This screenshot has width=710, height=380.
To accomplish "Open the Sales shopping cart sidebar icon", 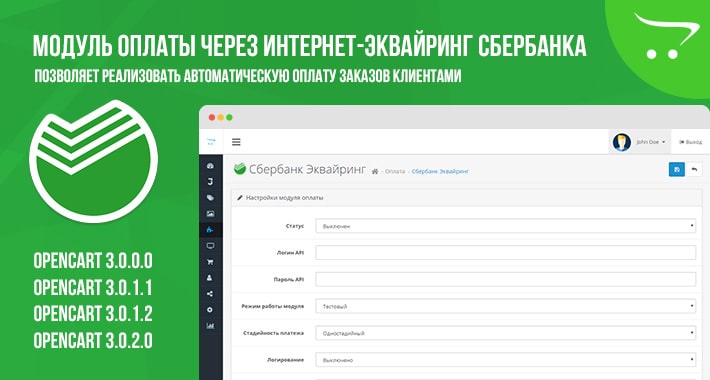I will pyautogui.click(x=210, y=262).
